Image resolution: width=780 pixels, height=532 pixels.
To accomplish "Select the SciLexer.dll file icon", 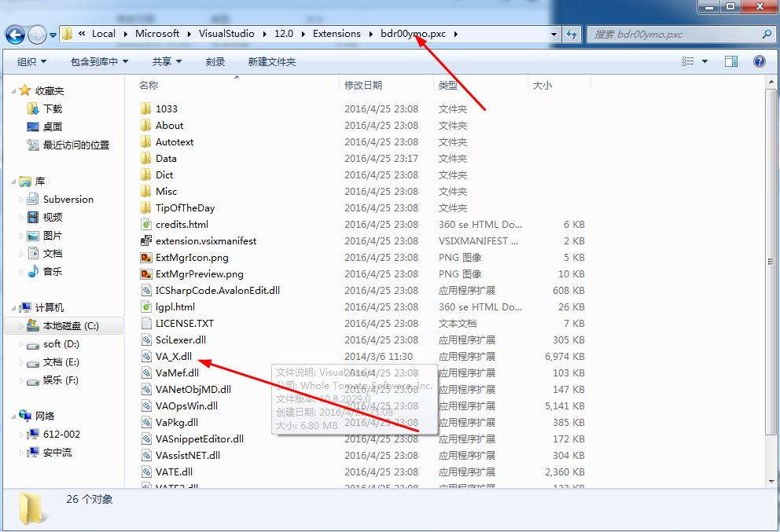I will click(x=145, y=339).
